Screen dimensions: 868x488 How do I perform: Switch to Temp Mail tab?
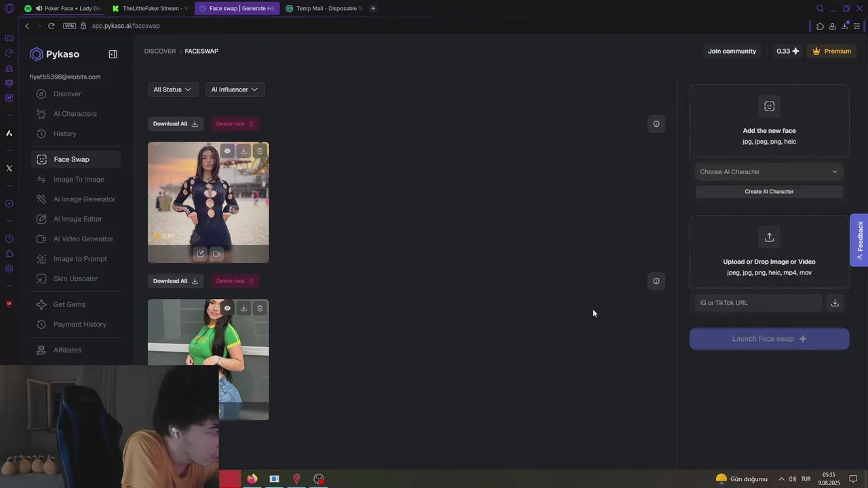323,8
